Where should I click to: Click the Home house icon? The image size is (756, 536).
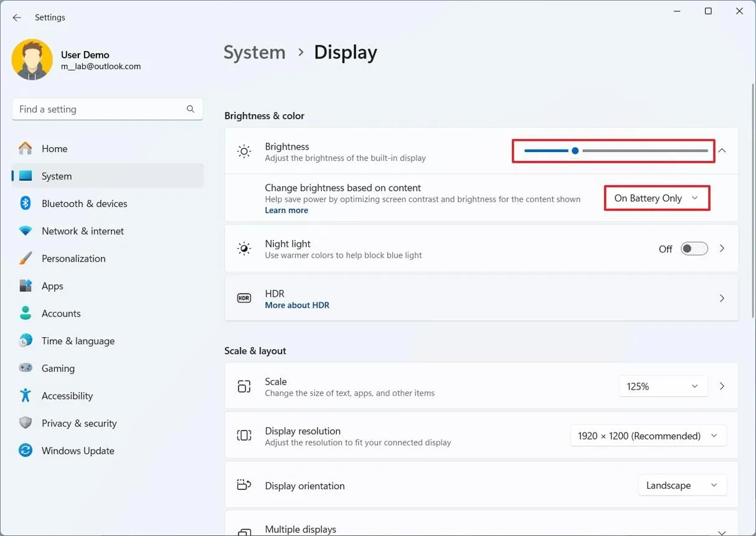point(26,148)
